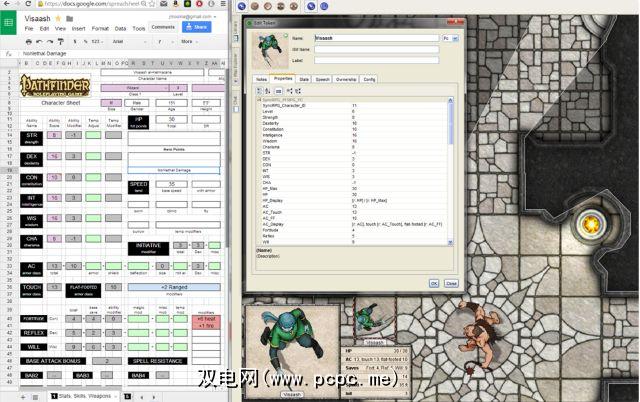Switch to the State tab
Viewport: 640px width, 402px height.
302,78
